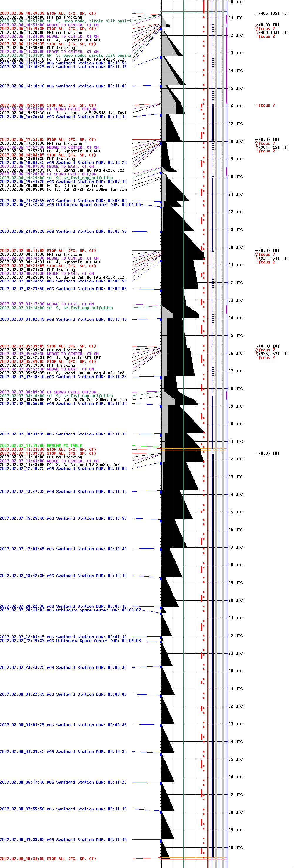Click the 03:18:00 SP_fast_map_halfwidth entry
The image size is (294, 868).
tap(56, 308)
